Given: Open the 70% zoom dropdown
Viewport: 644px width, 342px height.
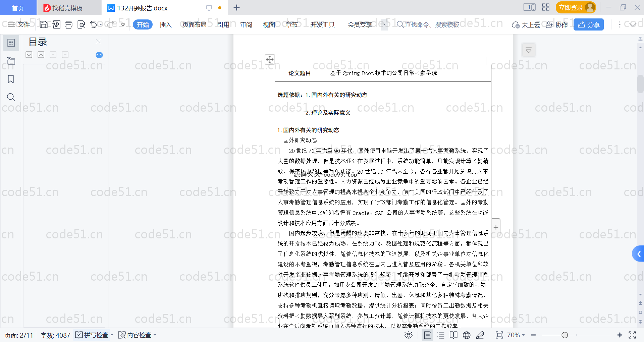Looking at the screenshot, I should 516,335.
